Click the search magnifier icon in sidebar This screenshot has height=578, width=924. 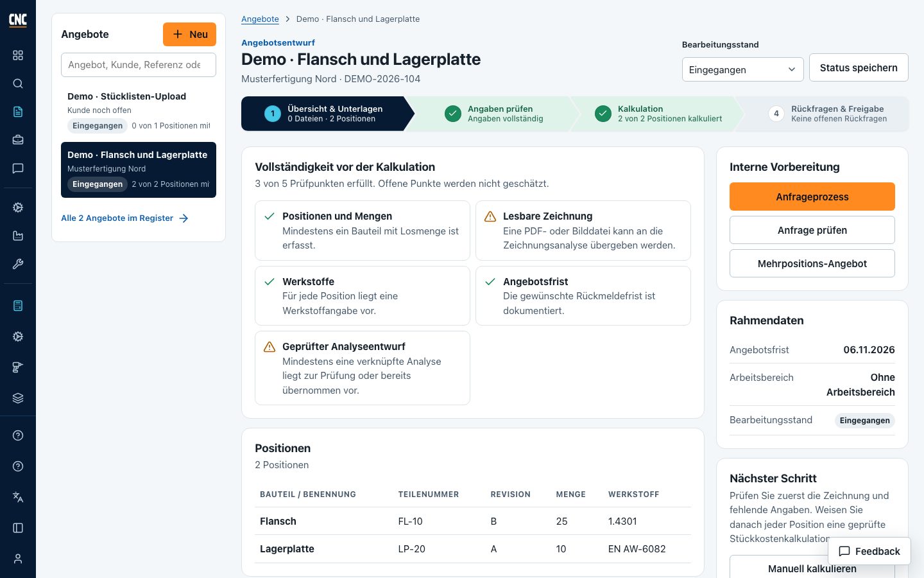pyautogui.click(x=18, y=83)
